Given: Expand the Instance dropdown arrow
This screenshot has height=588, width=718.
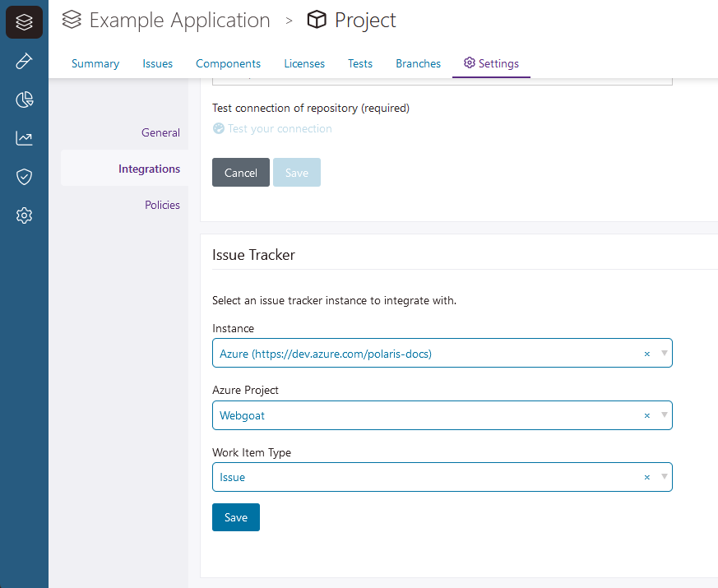Looking at the screenshot, I should 664,354.
